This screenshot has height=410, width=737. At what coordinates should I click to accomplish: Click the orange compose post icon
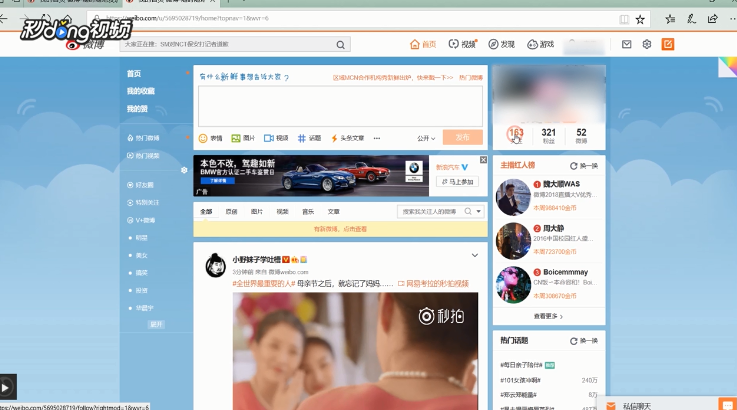(x=667, y=44)
